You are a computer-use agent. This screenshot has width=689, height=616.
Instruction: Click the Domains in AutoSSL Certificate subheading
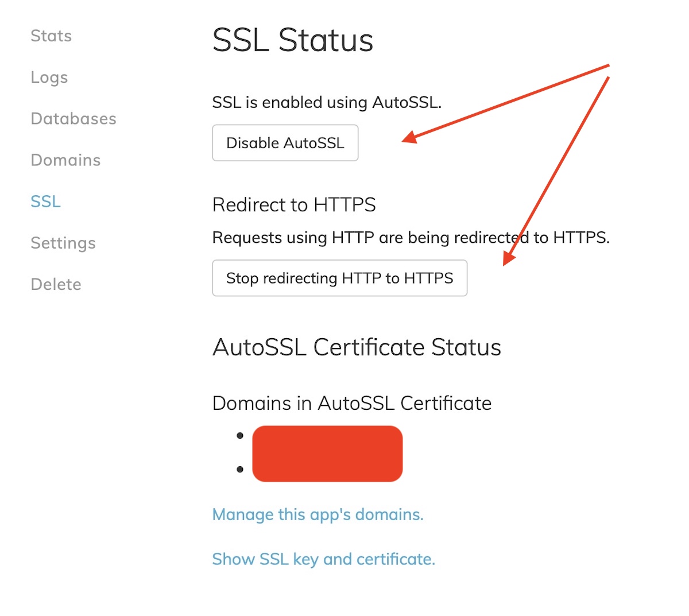[x=351, y=404]
